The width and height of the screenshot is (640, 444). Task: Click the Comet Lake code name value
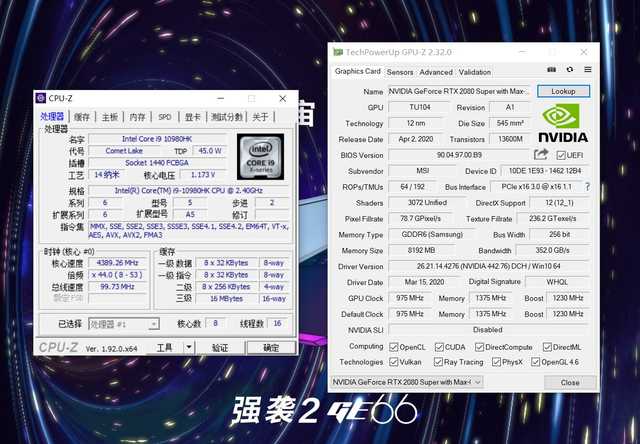124,151
